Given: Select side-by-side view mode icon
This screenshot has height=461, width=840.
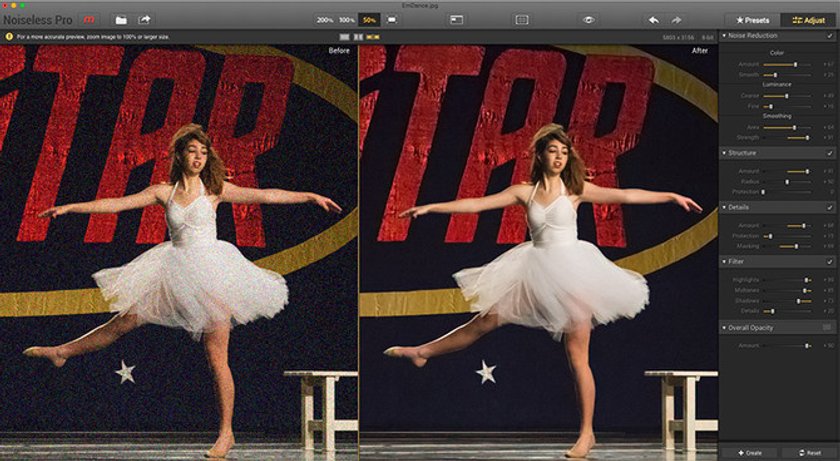Looking at the screenshot, I should click(373, 37).
